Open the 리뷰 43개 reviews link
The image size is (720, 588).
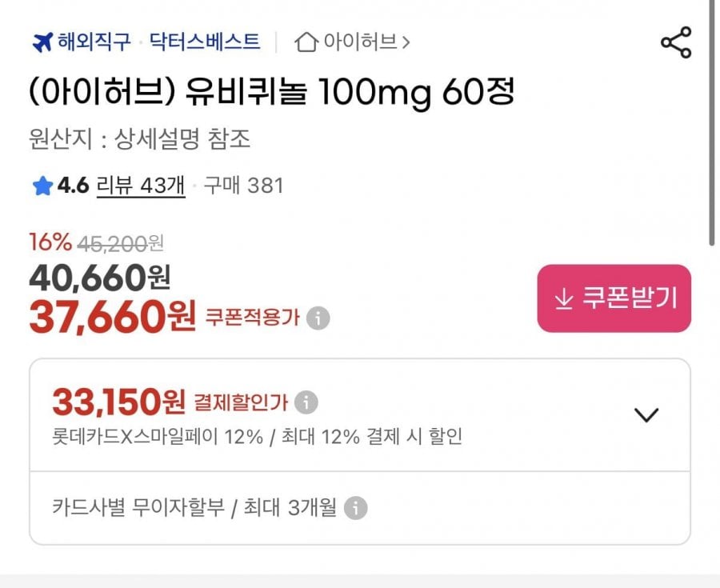pos(141,186)
